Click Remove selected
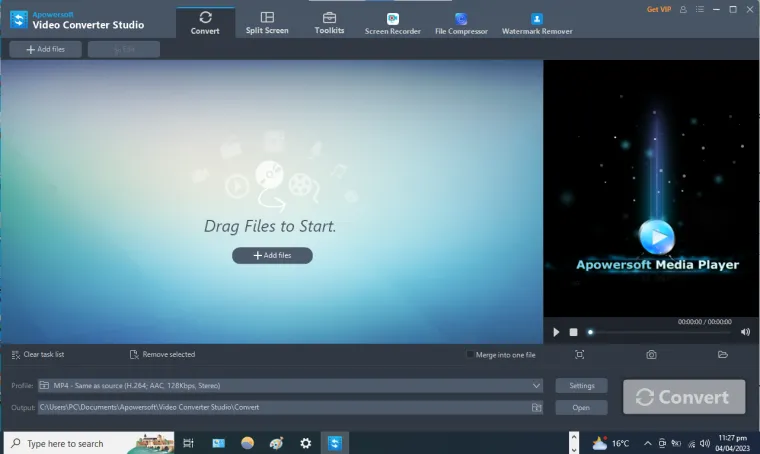The width and height of the screenshot is (760, 454). click(x=162, y=355)
